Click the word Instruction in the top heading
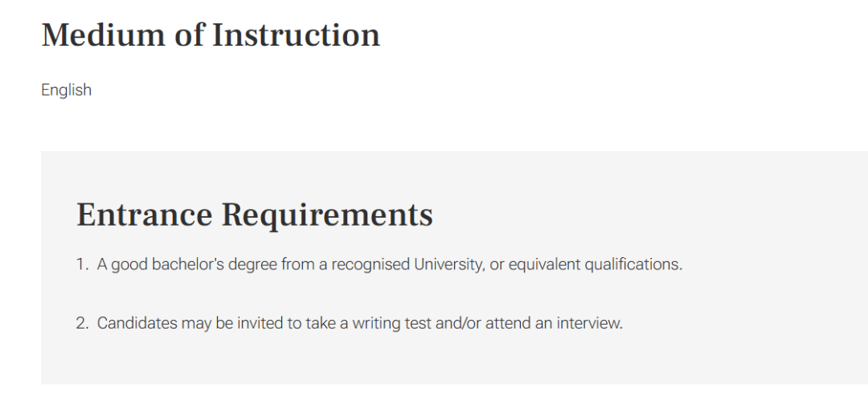This screenshot has width=868, height=409. (x=296, y=35)
